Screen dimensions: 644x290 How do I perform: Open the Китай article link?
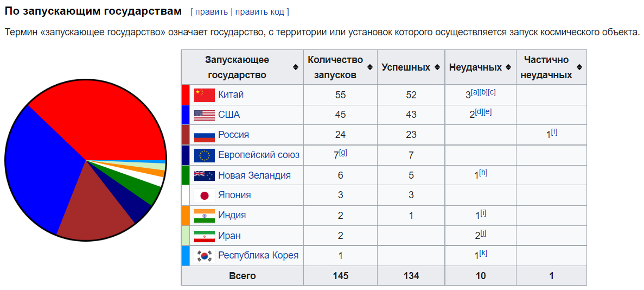click(231, 94)
